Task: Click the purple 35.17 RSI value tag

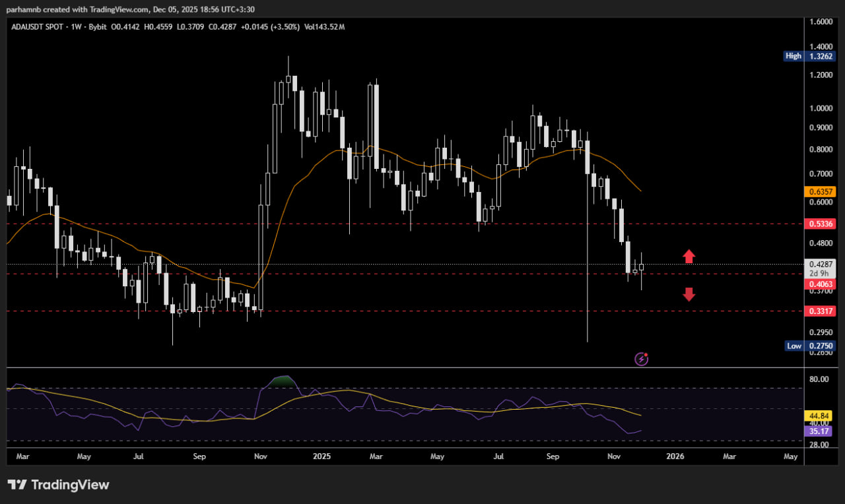Action: pos(819,431)
